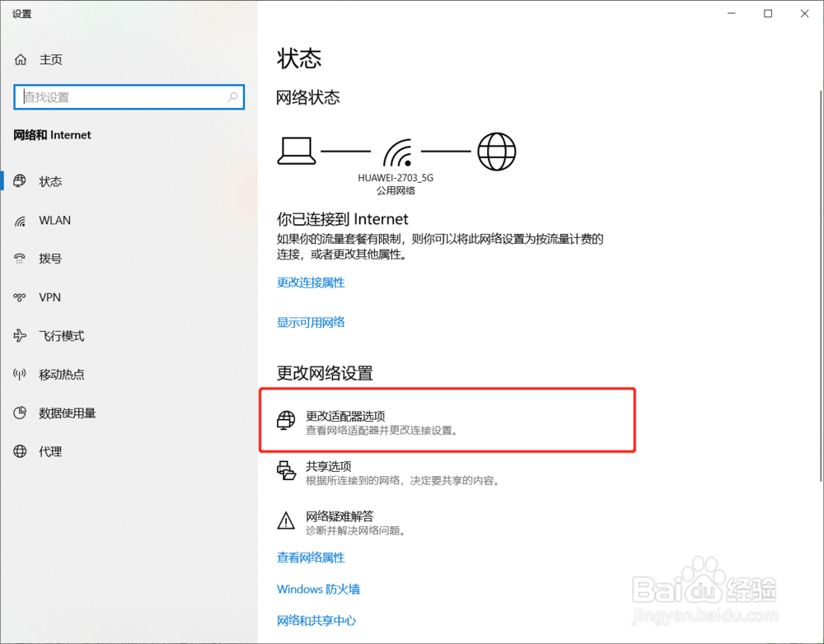Screen dimensions: 824x644
Task: Focus the 查找设置 search field
Action: click(129, 96)
